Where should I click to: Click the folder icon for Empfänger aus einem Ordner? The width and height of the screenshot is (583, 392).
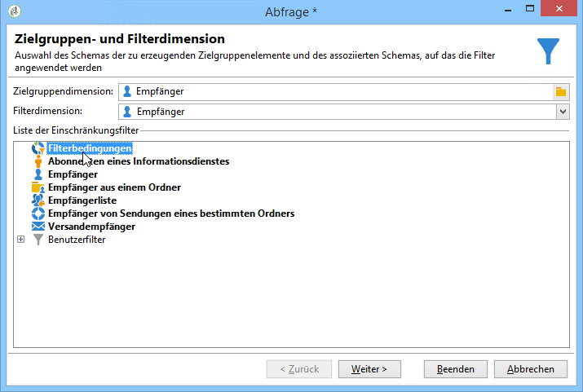(x=38, y=187)
